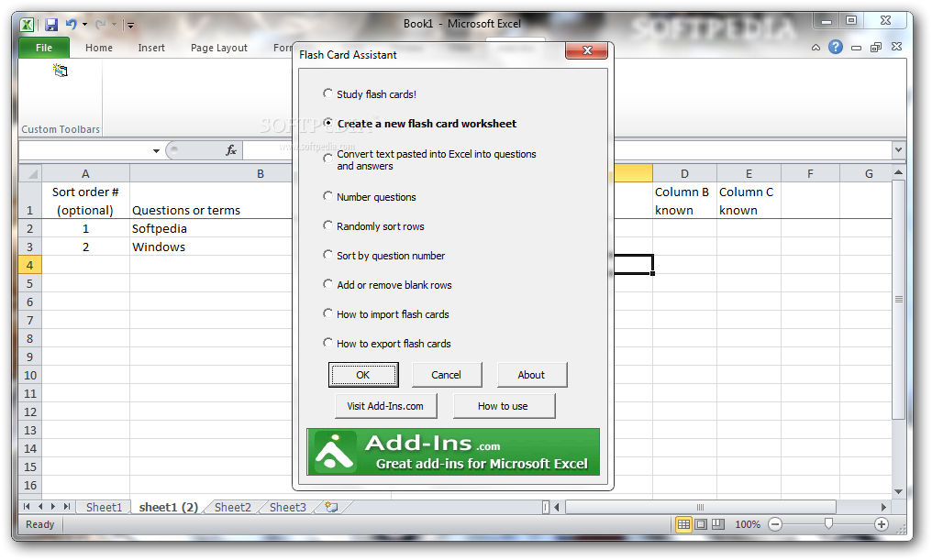Insert a new worksheet with the tab icon
This screenshot has width=932, height=560.
[332, 507]
